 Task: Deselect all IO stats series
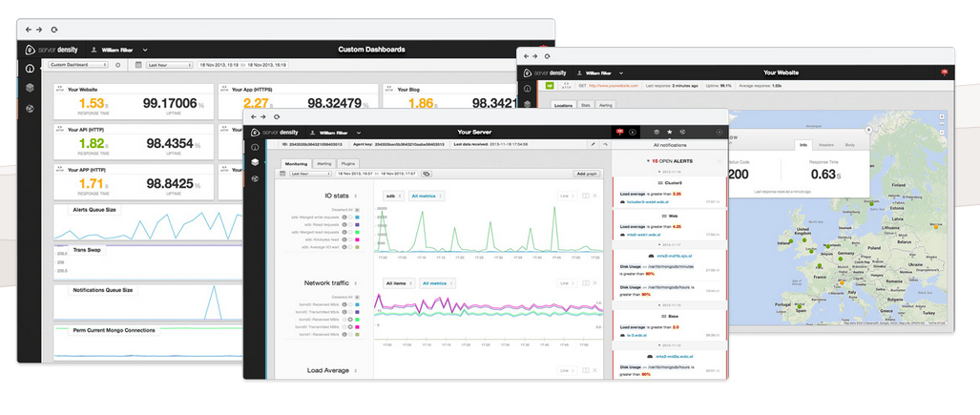coord(357,210)
